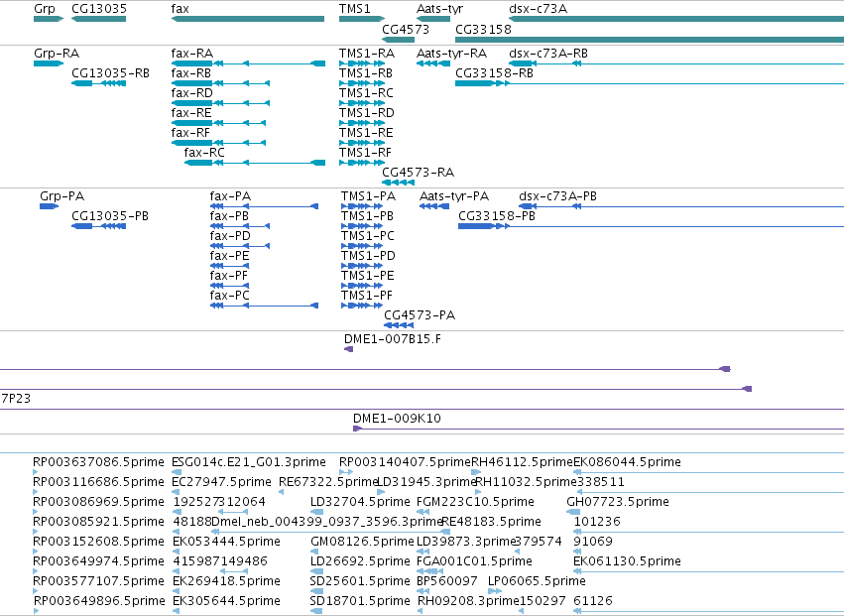Viewport: 844px width, 616px height.
Task: Open the ESG014c.E21_G01.3prime EST label
Action: 249,462
